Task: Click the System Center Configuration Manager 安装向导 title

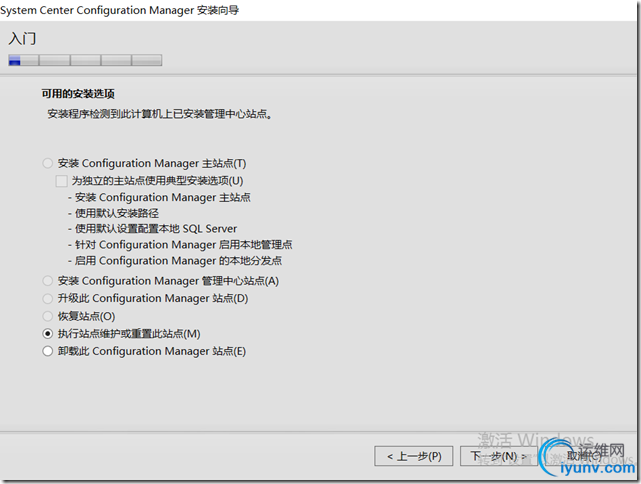Action: coord(119,10)
